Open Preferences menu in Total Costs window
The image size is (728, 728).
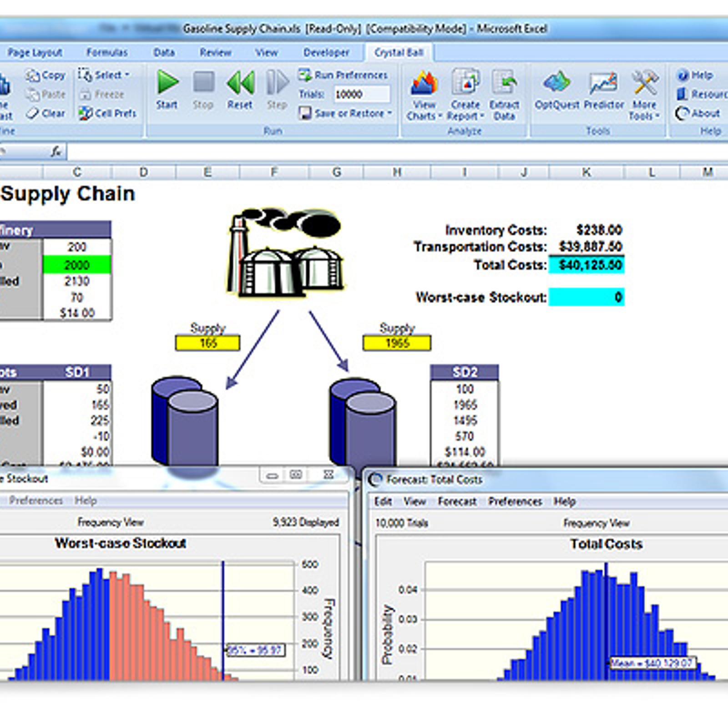click(x=515, y=501)
